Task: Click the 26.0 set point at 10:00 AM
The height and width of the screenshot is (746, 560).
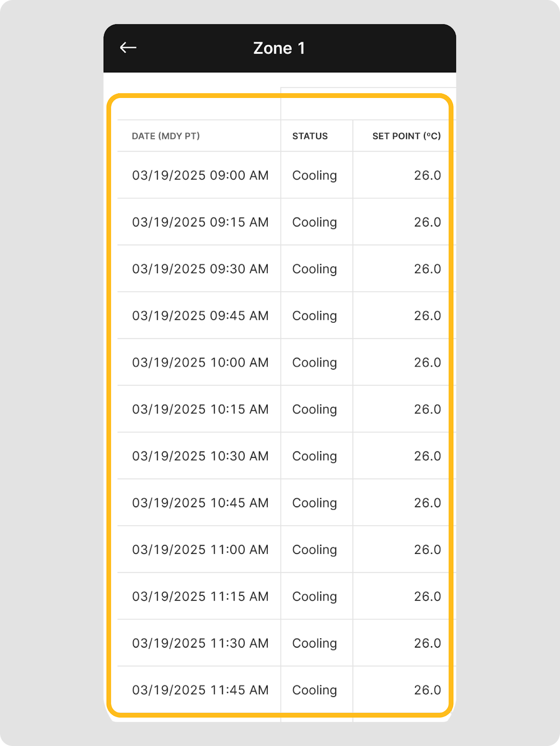Action: pos(427,362)
